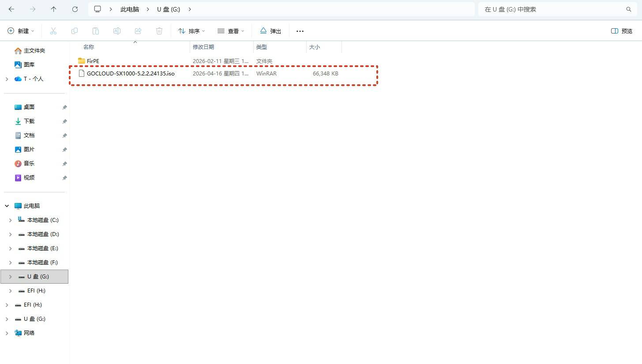Open the 查看 view dropdown

pyautogui.click(x=231, y=31)
